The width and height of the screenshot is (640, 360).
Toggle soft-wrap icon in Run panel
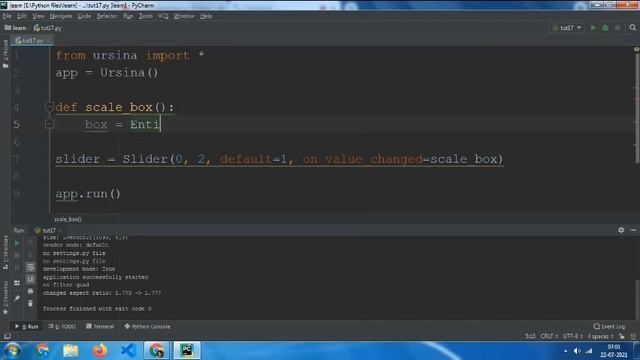[30, 267]
